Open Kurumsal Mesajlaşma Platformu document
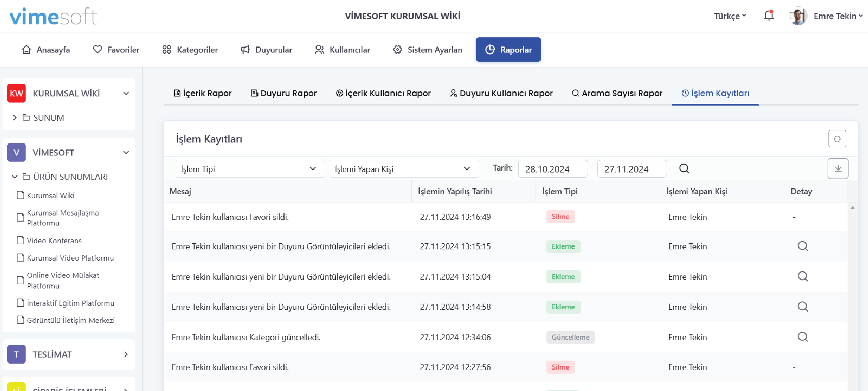The width and height of the screenshot is (868, 391). [58, 218]
